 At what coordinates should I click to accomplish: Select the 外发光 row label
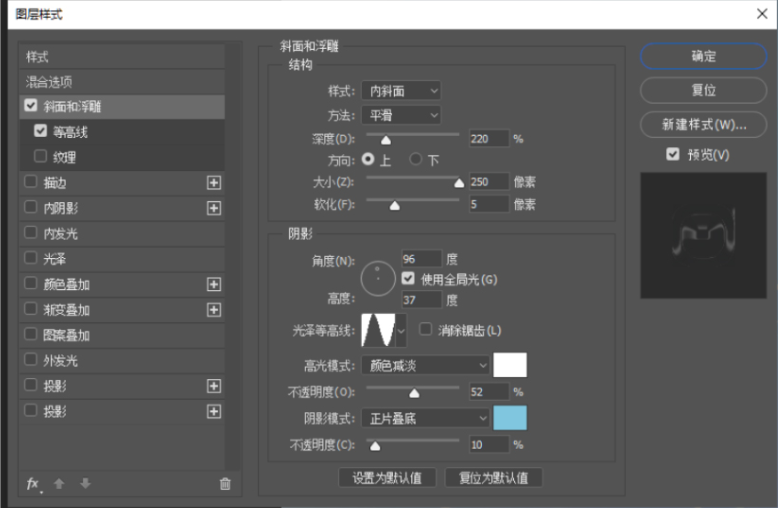[61, 361]
